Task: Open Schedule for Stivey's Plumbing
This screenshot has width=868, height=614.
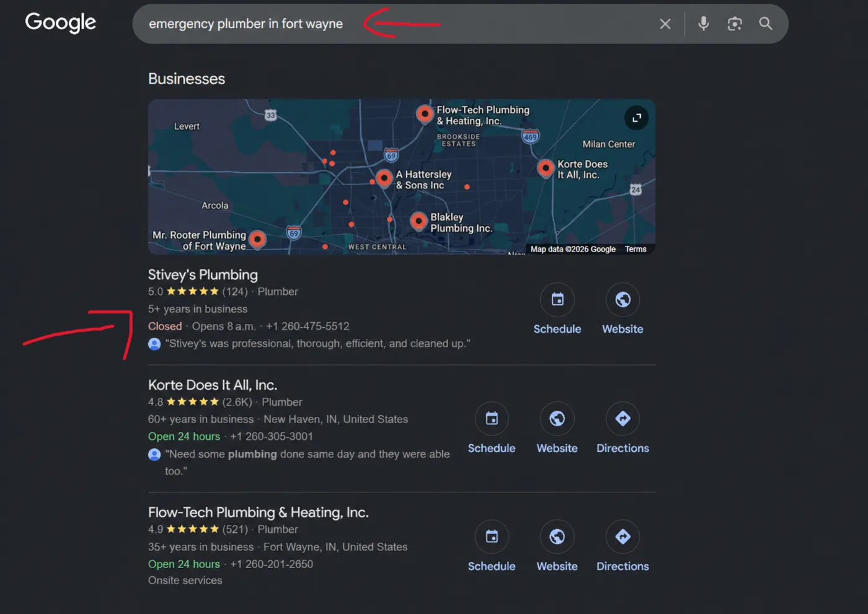Action: (557, 309)
